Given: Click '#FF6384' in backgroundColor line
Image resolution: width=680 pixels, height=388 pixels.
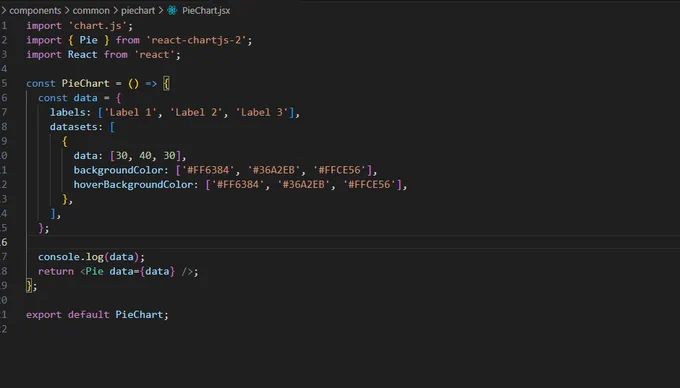Looking at the screenshot, I should (208, 170).
